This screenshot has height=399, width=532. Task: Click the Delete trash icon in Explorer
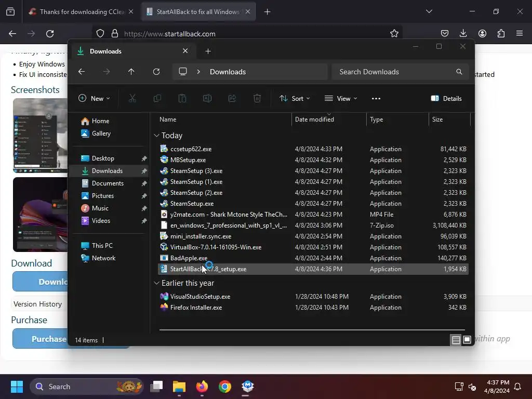click(257, 98)
